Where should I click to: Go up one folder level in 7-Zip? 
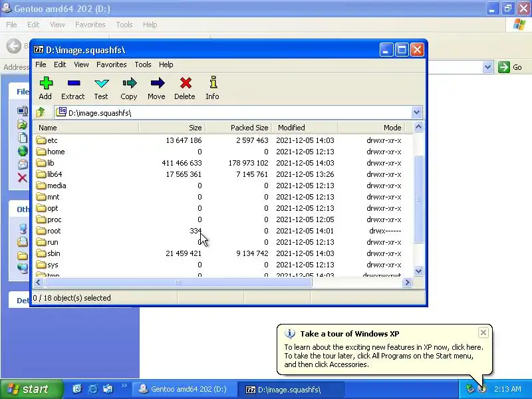[x=41, y=112]
